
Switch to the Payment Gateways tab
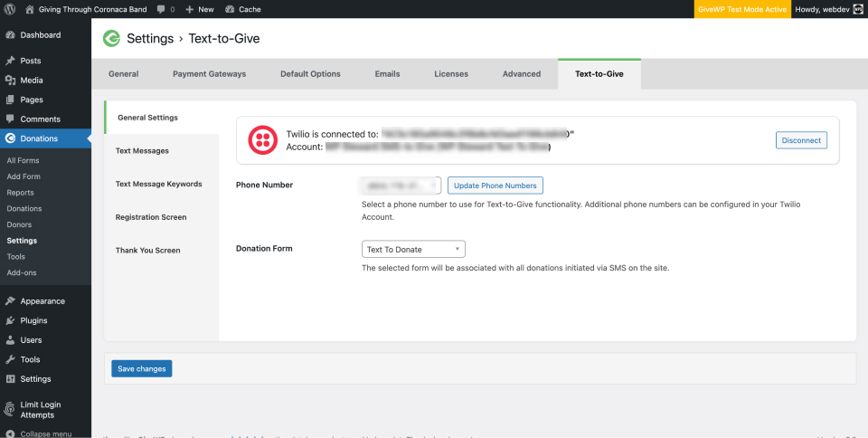(x=209, y=73)
